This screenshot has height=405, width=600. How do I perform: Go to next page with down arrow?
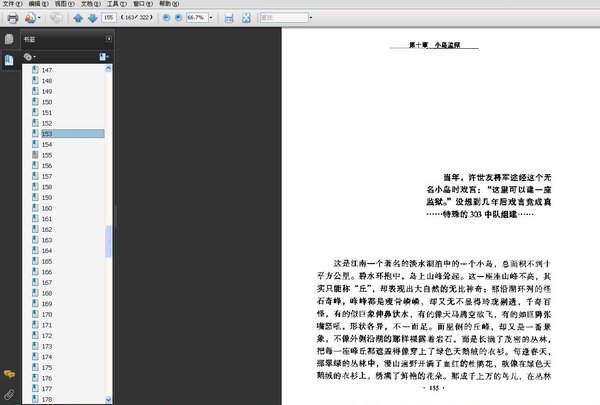(93, 18)
